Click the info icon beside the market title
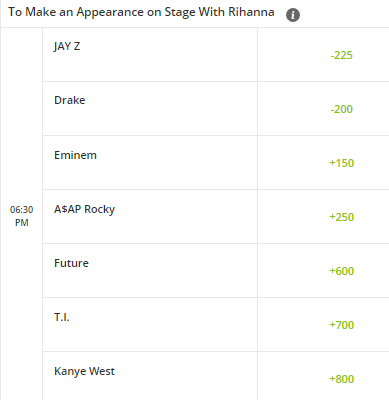This screenshot has width=389, height=400. pyautogui.click(x=293, y=15)
